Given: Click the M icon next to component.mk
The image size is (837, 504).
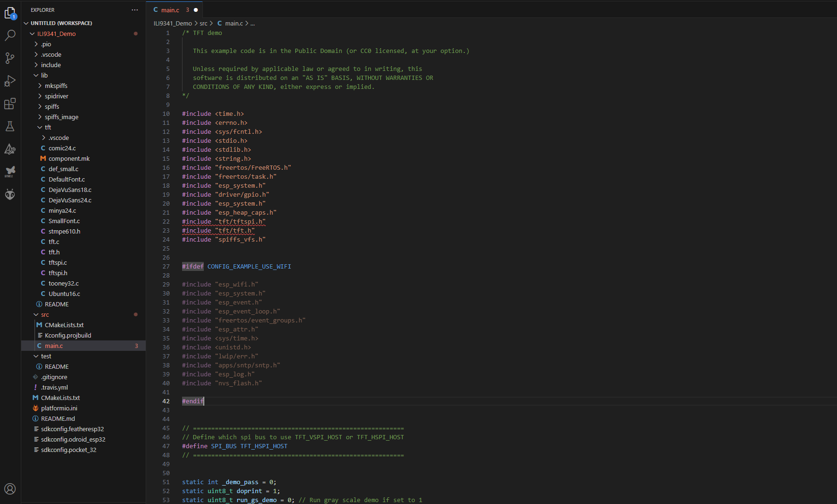Looking at the screenshot, I should 43,158.
